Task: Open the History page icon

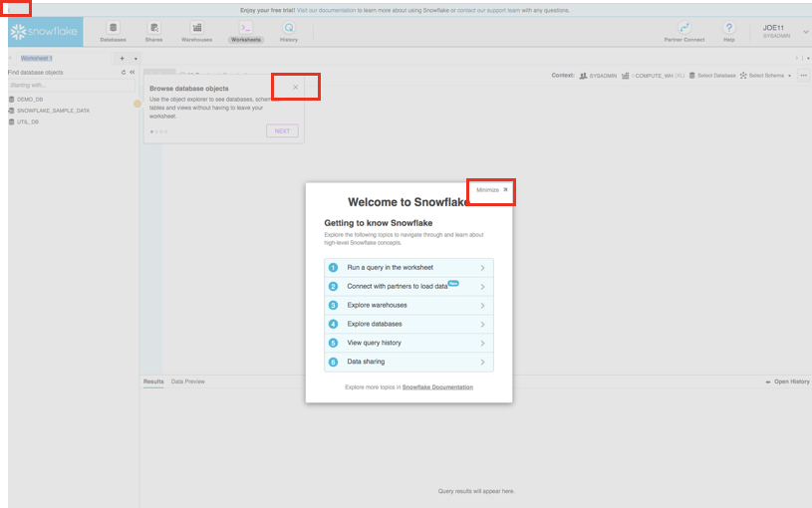Action: coord(288,28)
